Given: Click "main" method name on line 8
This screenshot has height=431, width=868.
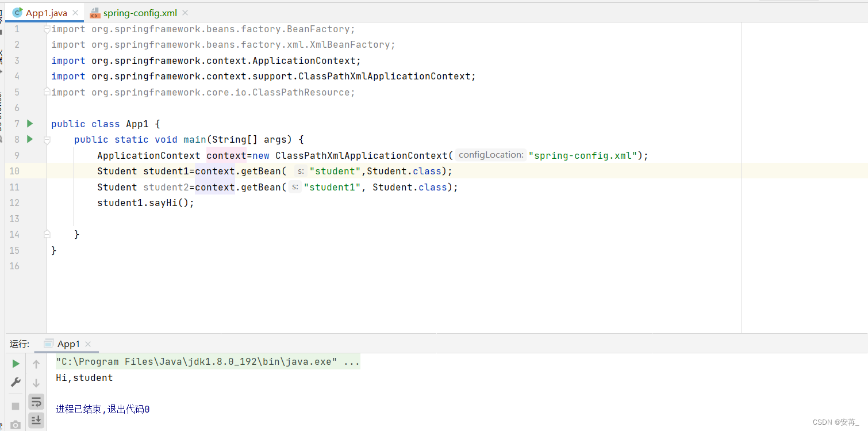Looking at the screenshot, I should [195, 139].
